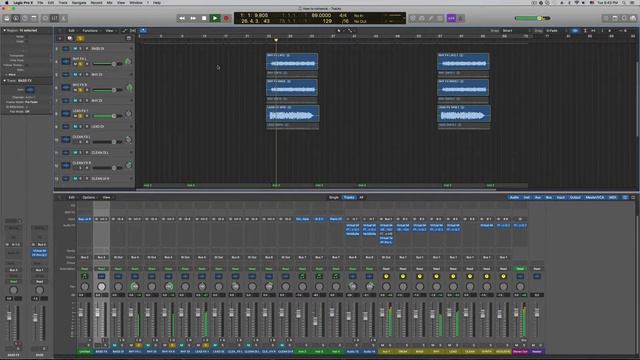The height and width of the screenshot is (360, 640).
Task: Toggle Solo on LEAD FX 1 track header
Action: (x=80, y=116)
